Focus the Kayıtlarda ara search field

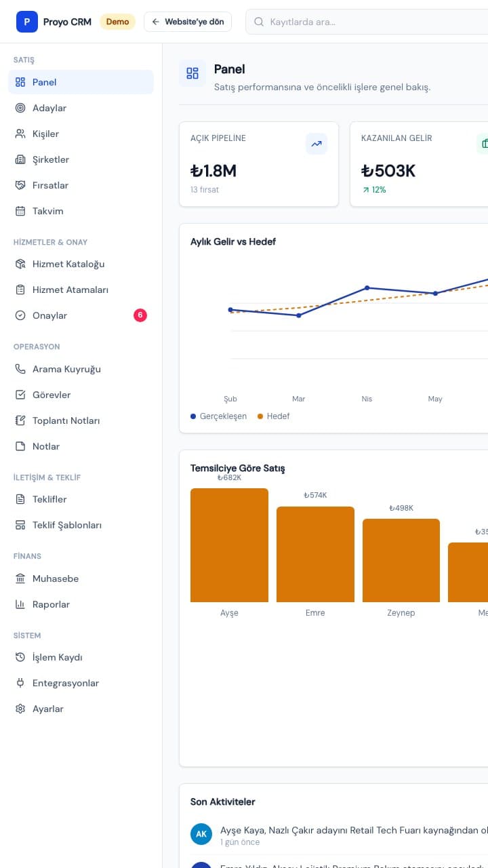369,22
